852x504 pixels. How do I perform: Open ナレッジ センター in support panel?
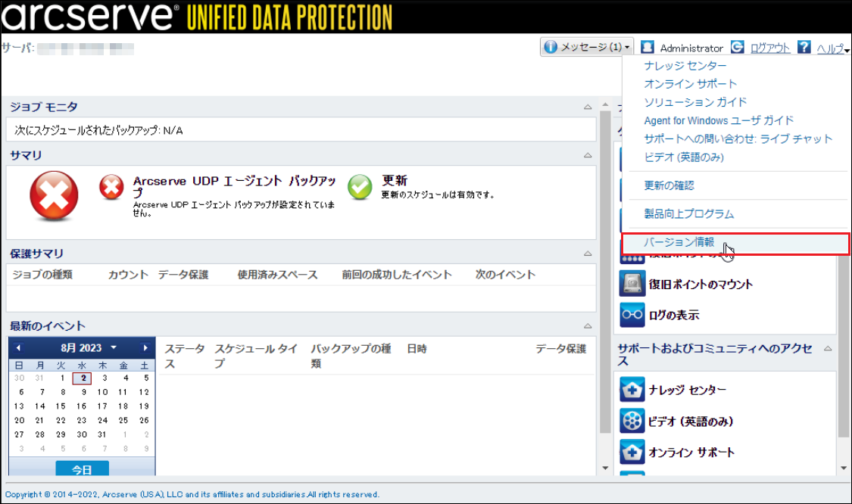tap(688, 390)
